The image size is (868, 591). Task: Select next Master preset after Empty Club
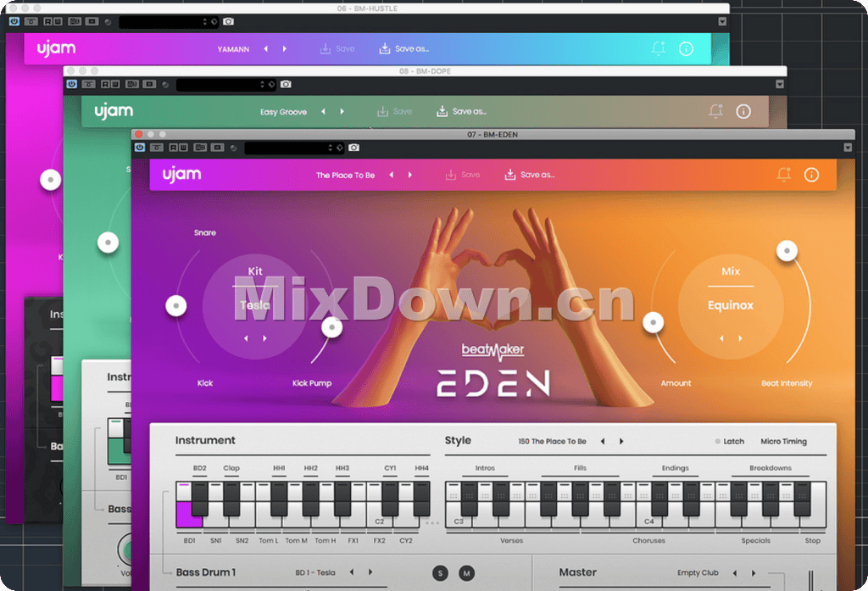pos(754,572)
